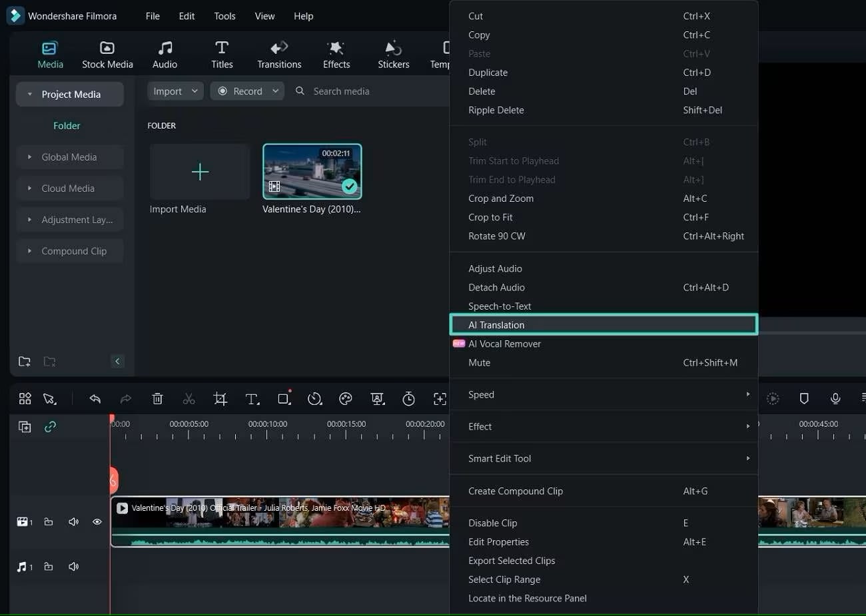Image resolution: width=866 pixels, height=616 pixels.
Task: Expand the Import dropdown
Action: (175, 91)
